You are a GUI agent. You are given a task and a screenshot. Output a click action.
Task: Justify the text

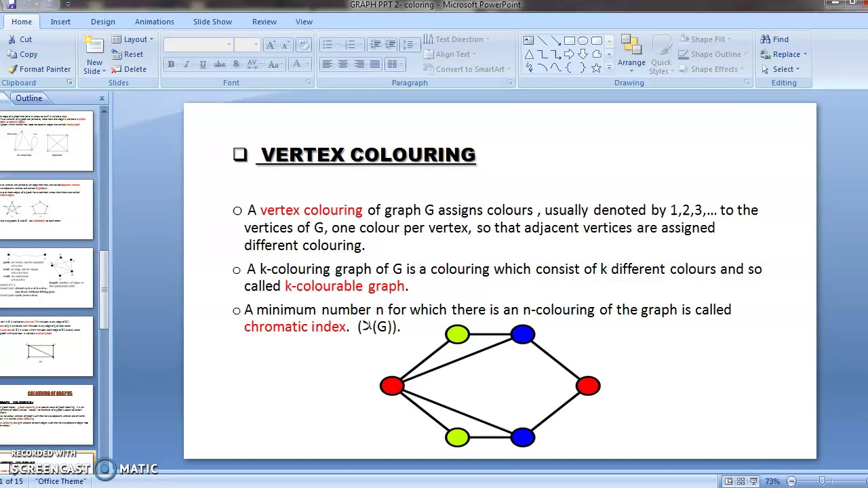(375, 64)
